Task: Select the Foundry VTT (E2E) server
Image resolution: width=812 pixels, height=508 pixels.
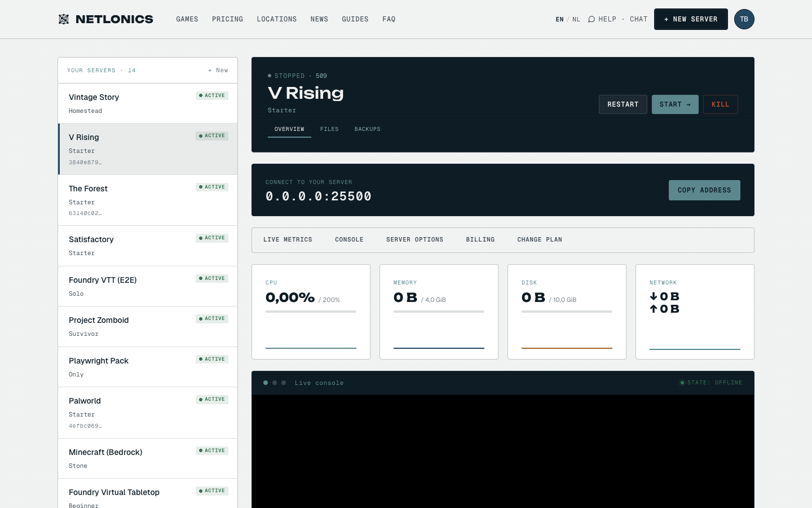Action: (148, 286)
